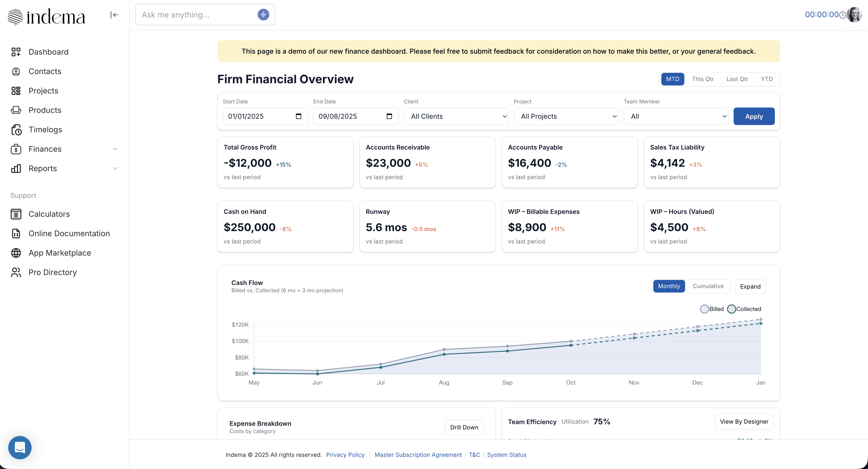The height and width of the screenshot is (469, 868).
Task: Toggle Collected series in chart legend
Action: point(731,309)
